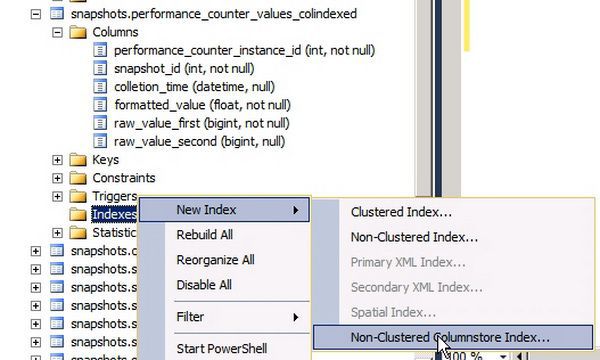Choose Non-Clustered Columnstore Index... option

pos(453,337)
